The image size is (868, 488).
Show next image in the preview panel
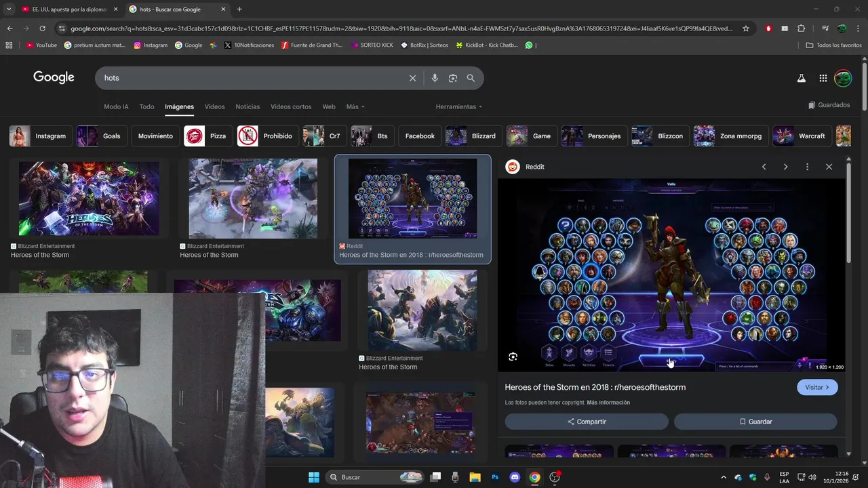coord(785,167)
